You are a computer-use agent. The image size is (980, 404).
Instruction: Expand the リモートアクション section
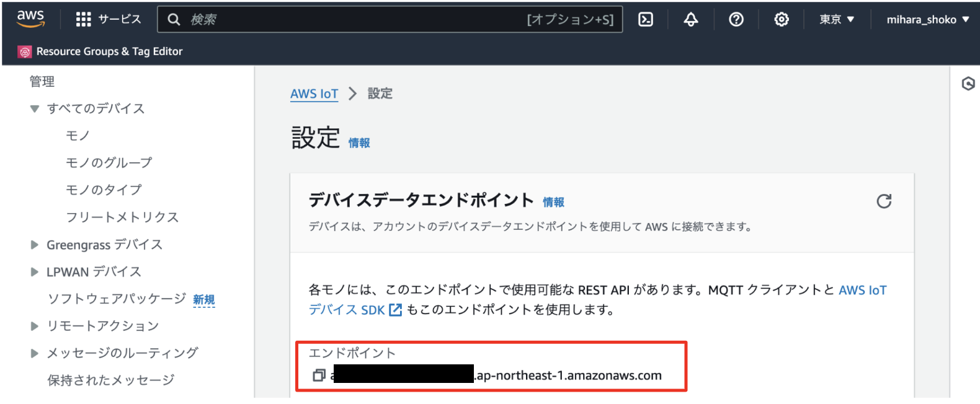tap(35, 326)
